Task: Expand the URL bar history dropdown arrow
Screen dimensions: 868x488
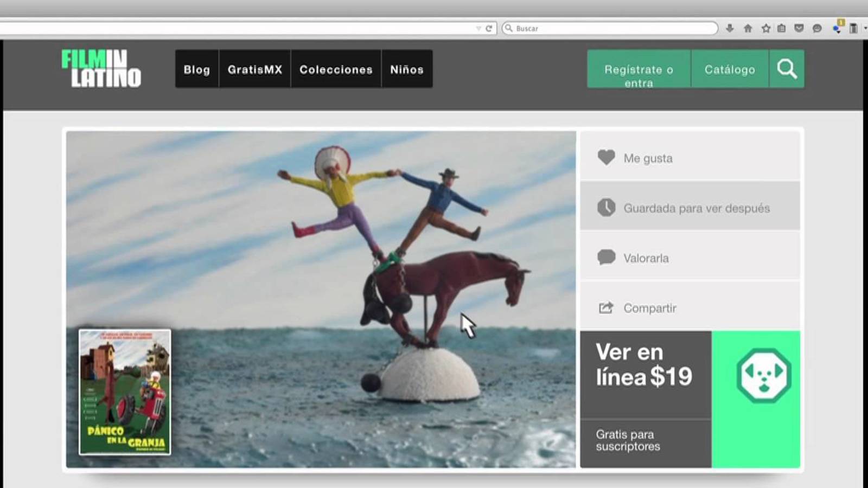Action: [478, 28]
